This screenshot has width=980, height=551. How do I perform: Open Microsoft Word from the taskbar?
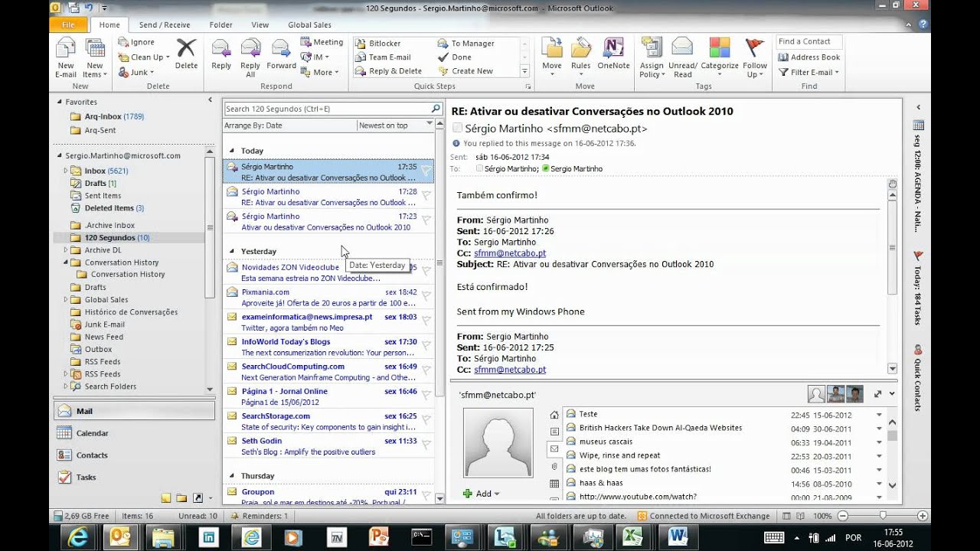[679, 536]
